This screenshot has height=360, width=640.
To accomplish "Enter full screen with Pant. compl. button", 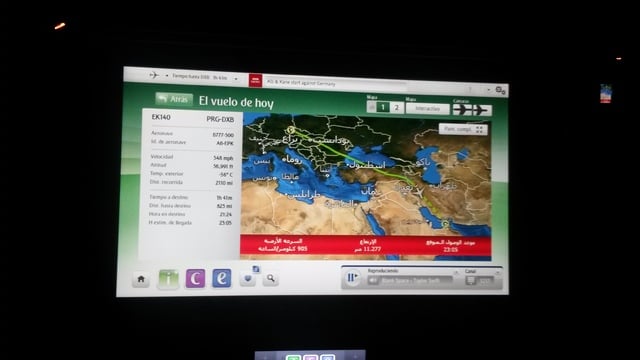I will 463,129.
